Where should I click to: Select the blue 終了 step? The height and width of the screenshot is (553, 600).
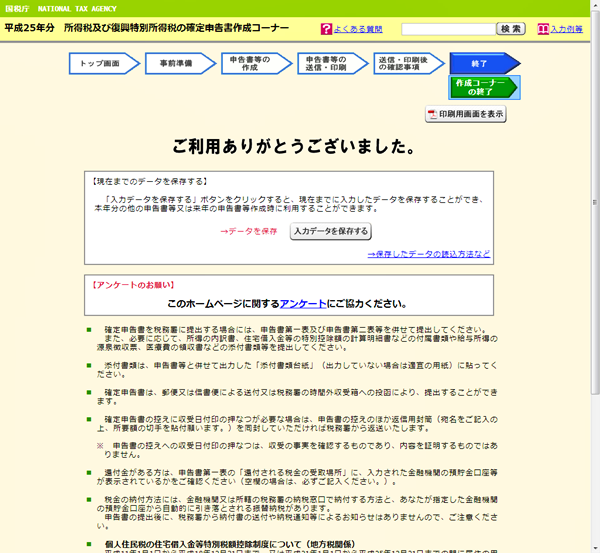tap(484, 64)
